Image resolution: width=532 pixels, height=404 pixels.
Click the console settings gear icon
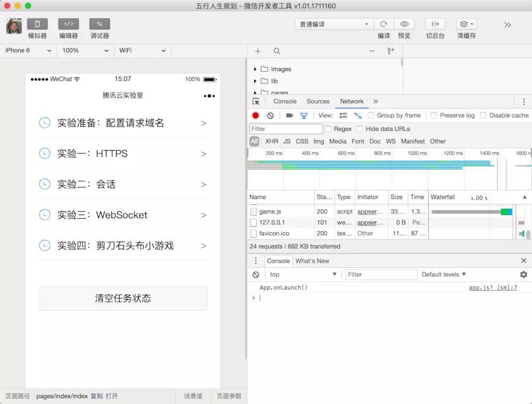(523, 275)
